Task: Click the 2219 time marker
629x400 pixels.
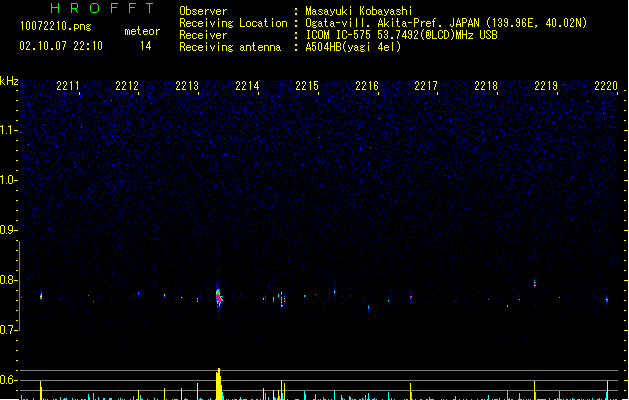Action: click(546, 86)
